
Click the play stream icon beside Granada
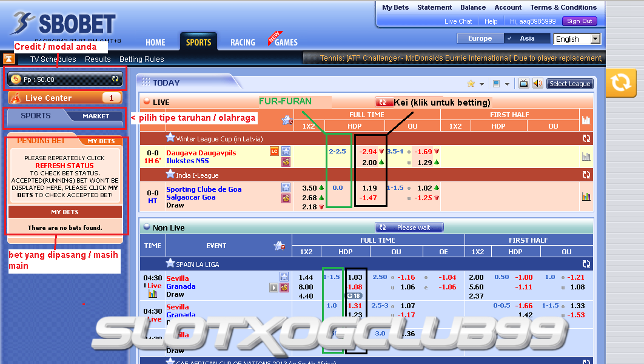[x=273, y=288]
